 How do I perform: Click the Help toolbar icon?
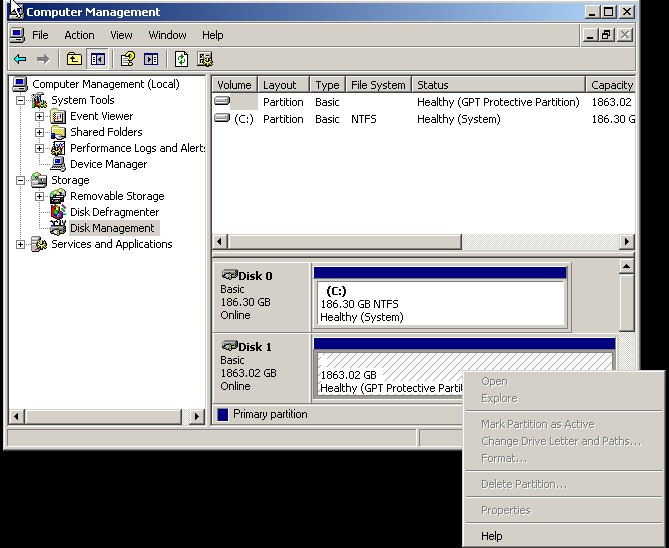pyautogui.click(x=128, y=59)
